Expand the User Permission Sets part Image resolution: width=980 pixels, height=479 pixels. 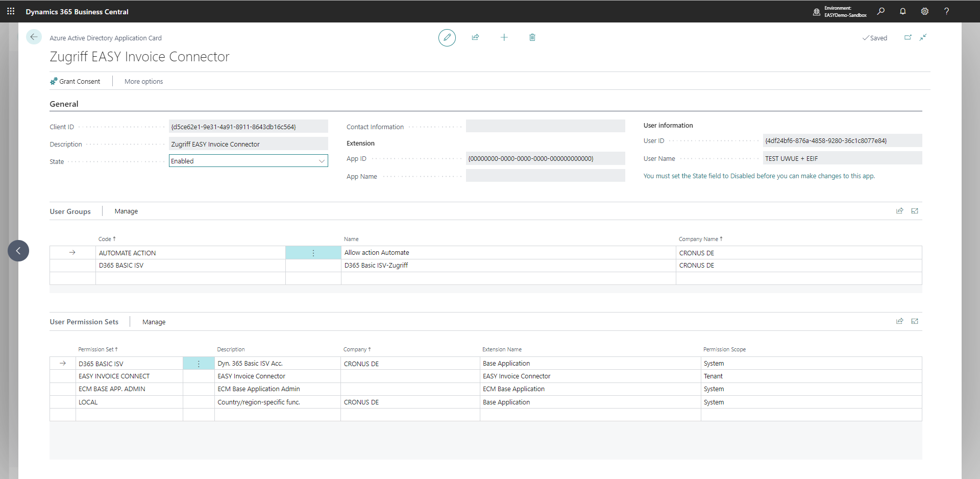[915, 321]
